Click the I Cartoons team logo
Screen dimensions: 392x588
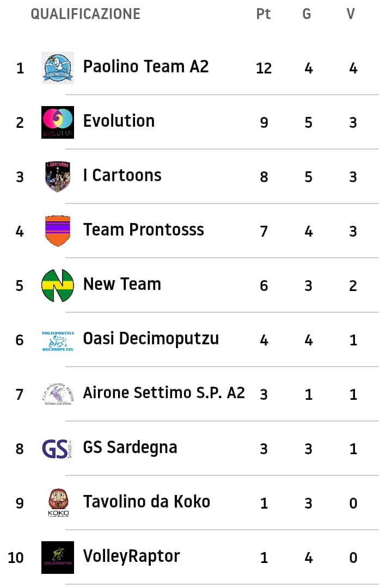click(x=58, y=177)
